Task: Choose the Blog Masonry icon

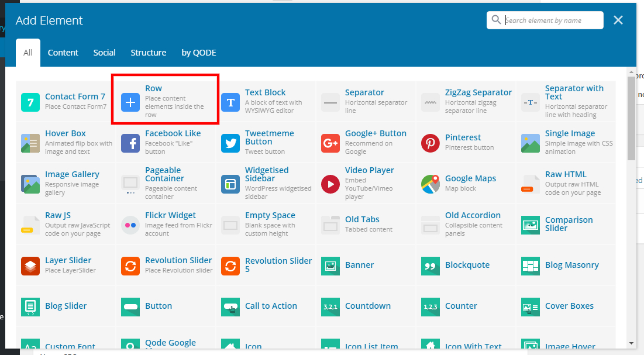Action: click(530, 266)
